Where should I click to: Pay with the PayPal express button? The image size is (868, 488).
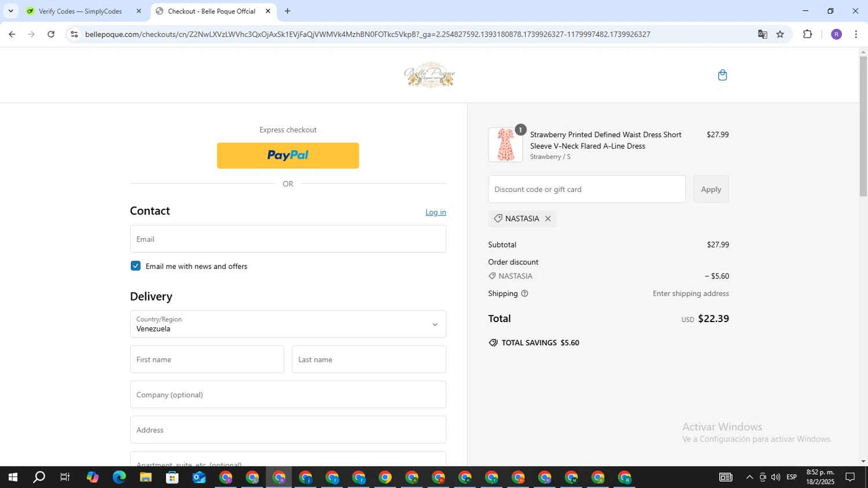point(288,156)
